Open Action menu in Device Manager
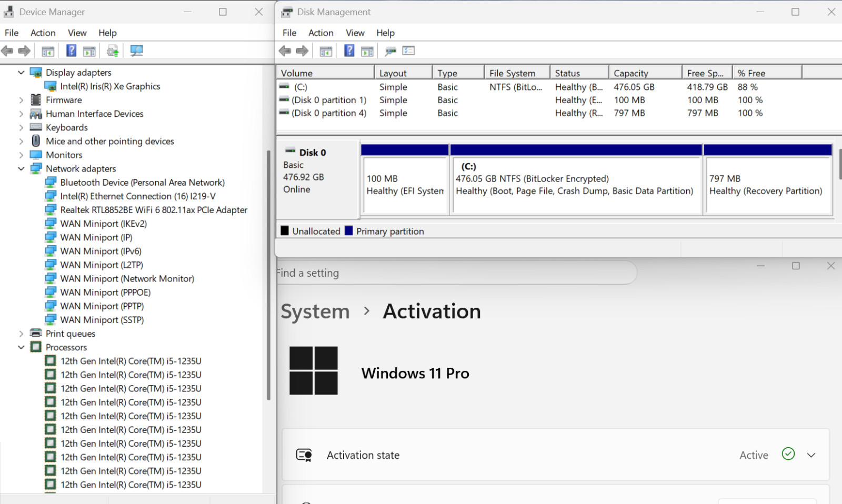 43,33
